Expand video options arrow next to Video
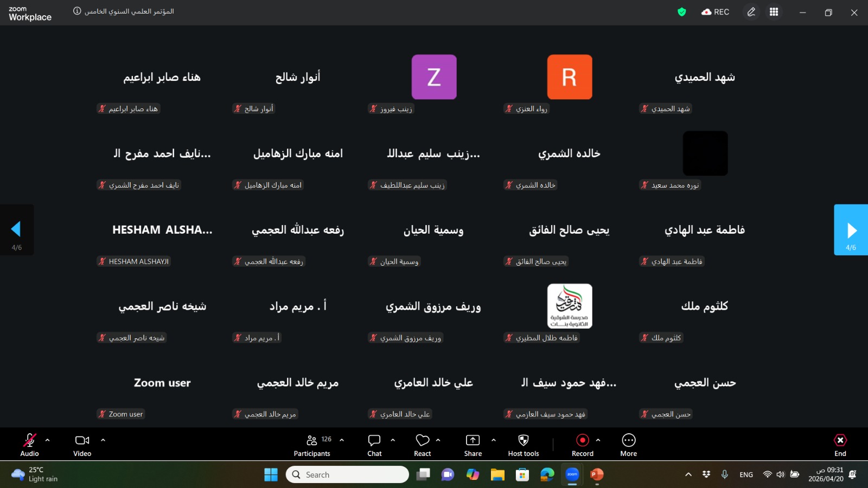This screenshot has width=868, height=488. [x=103, y=440]
